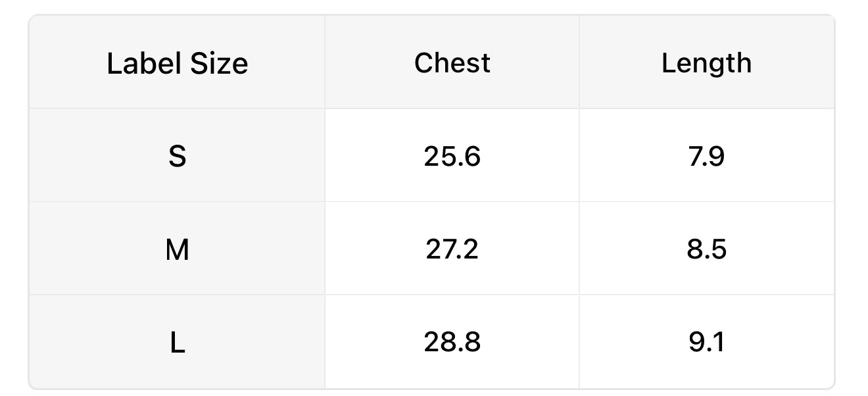Click the M size label cell
Image resolution: width=868 pixels, height=396 pixels.
177,250
